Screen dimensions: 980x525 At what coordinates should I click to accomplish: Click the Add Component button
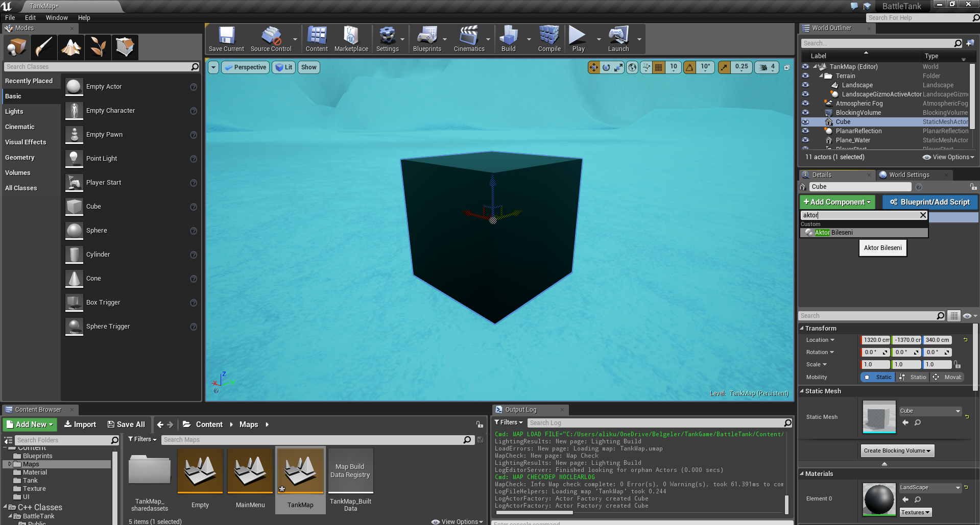click(838, 202)
